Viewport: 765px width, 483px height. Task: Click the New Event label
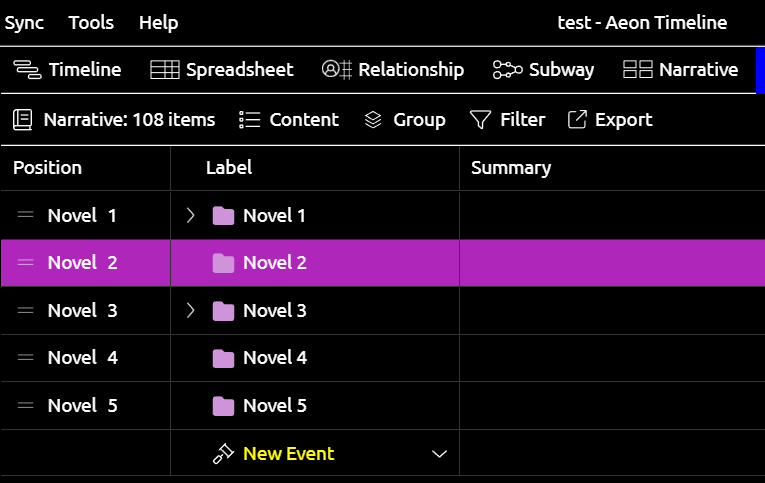click(x=289, y=454)
